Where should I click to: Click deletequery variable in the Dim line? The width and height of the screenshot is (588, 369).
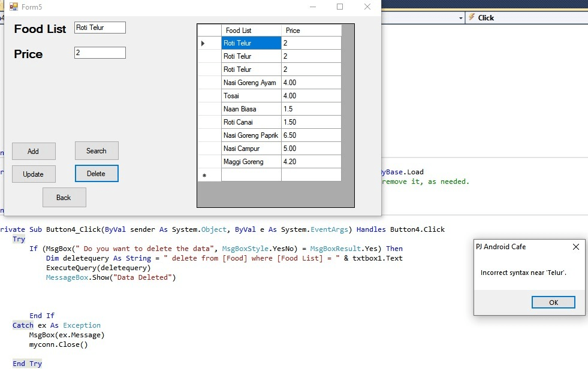(86, 258)
